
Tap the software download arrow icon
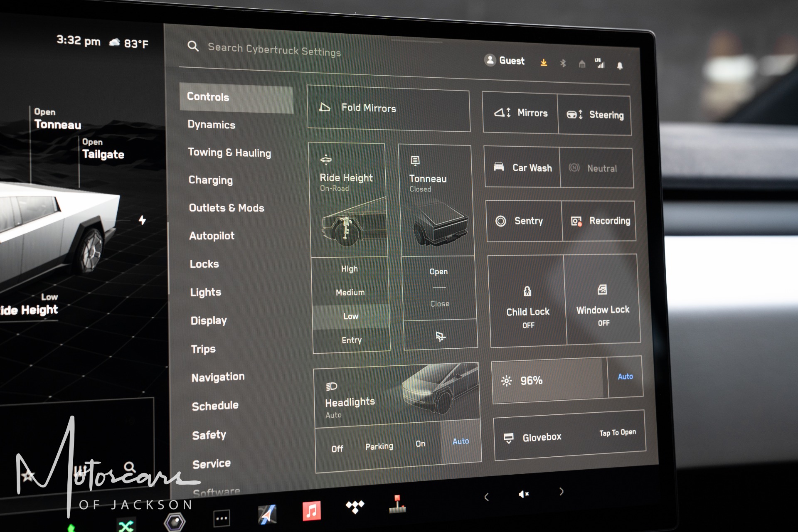click(544, 62)
